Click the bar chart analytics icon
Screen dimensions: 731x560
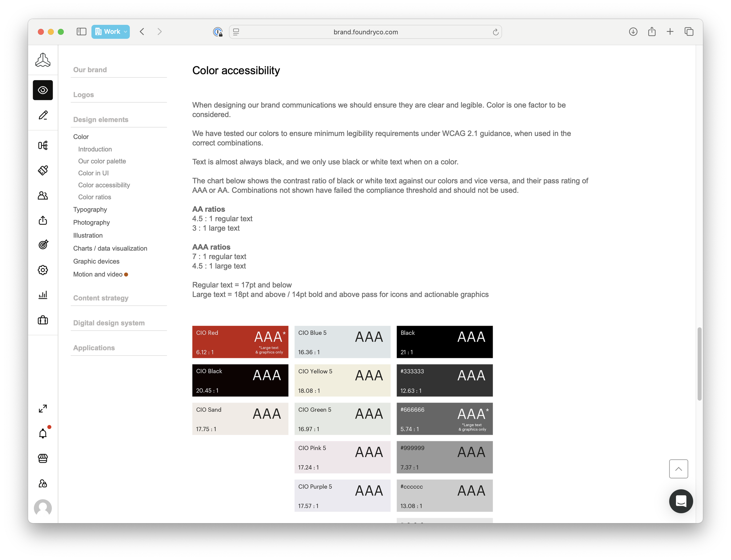click(x=43, y=295)
